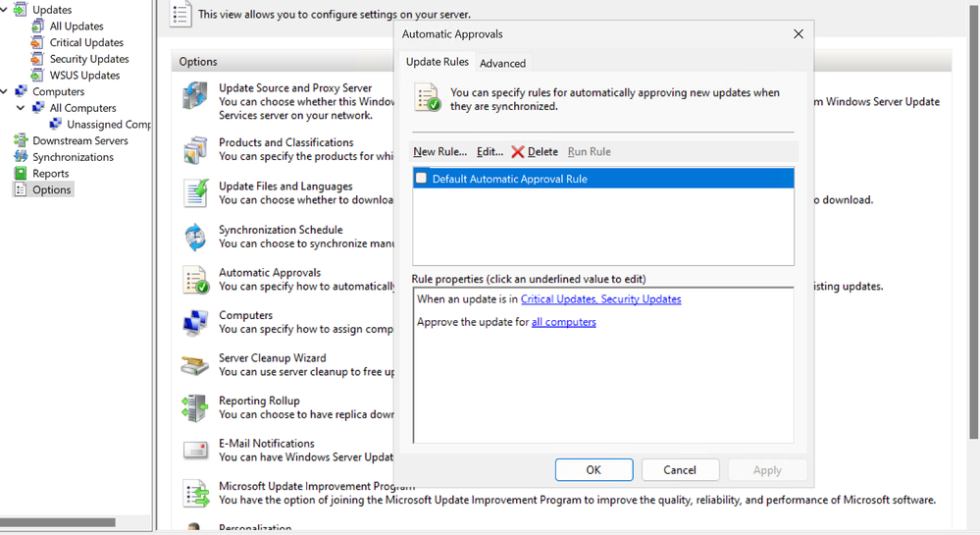Click the Products and Classifications icon
980x535 pixels.
click(195, 149)
